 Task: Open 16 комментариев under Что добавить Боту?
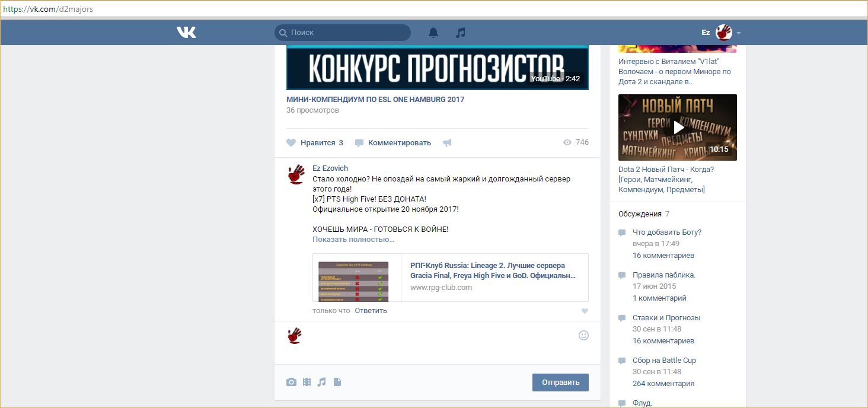tap(663, 256)
